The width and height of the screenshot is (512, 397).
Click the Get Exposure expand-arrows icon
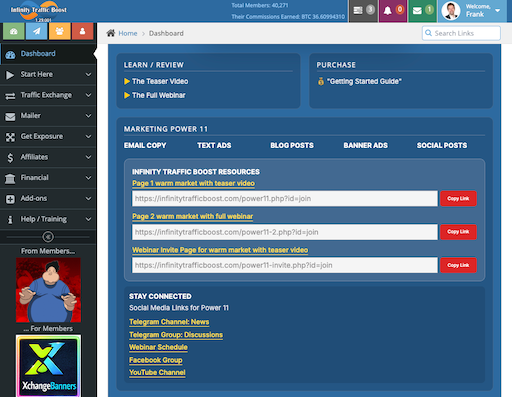coord(10,137)
